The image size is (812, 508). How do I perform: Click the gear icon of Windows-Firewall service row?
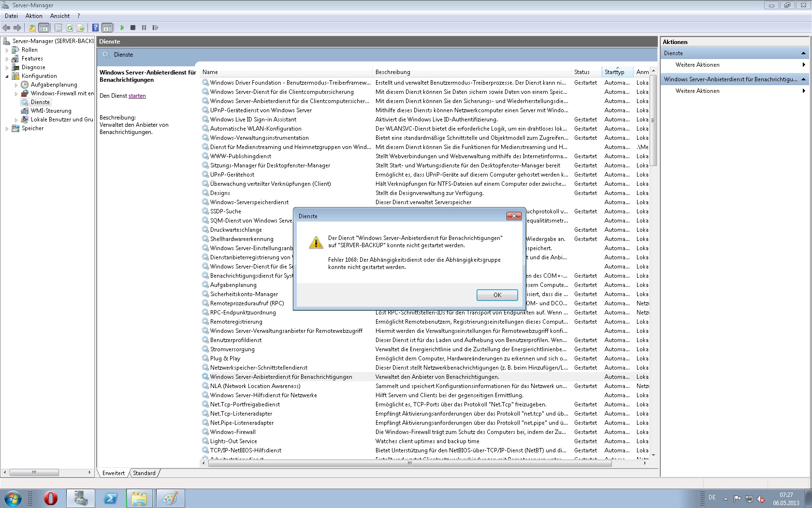pos(205,432)
